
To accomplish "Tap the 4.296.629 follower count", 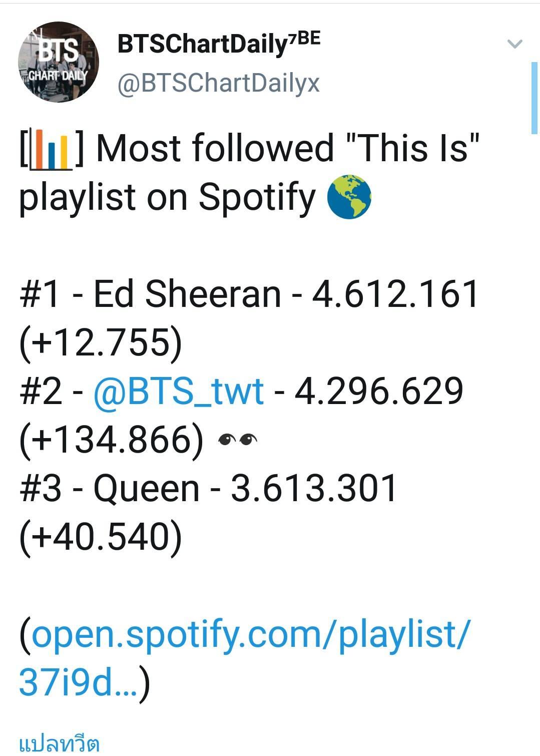I will point(379,391).
